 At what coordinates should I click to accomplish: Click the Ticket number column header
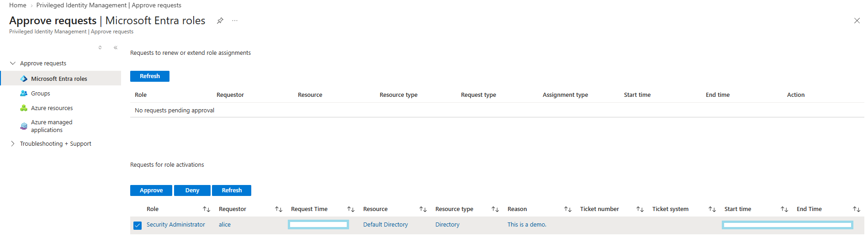pyautogui.click(x=599, y=209)
